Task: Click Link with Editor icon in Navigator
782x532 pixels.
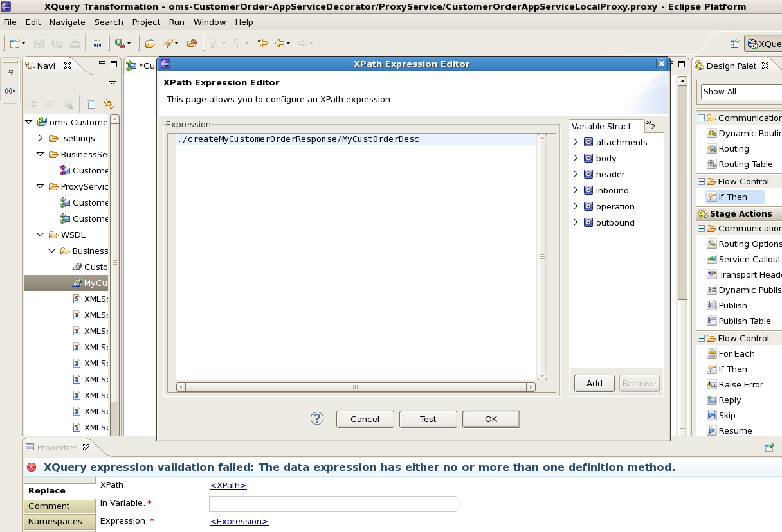Action: point(108,104)
